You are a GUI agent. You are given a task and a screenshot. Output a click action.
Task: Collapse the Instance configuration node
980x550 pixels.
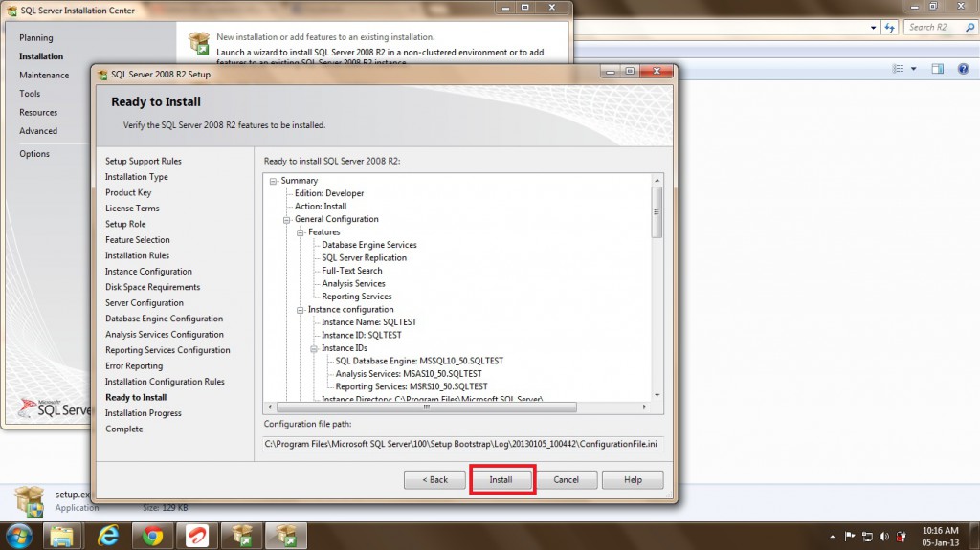click(x=300, y=310)
